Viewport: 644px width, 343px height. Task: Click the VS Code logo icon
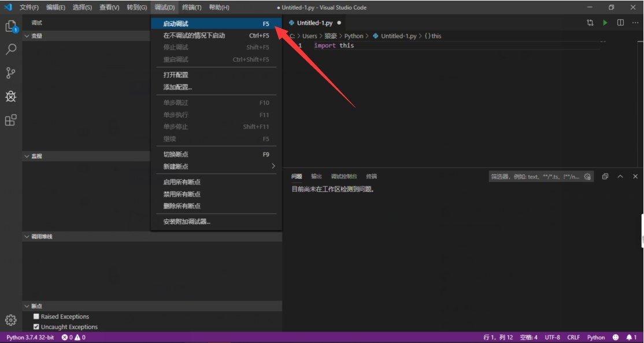point(8,8)
